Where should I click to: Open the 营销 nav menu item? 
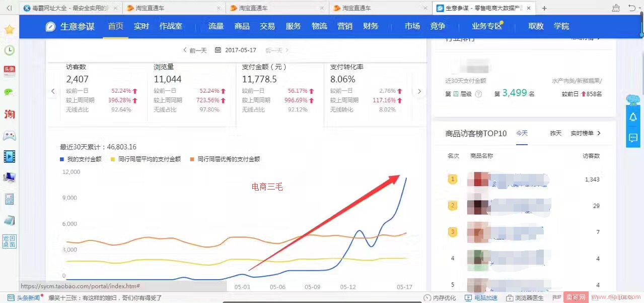point(345,26)
